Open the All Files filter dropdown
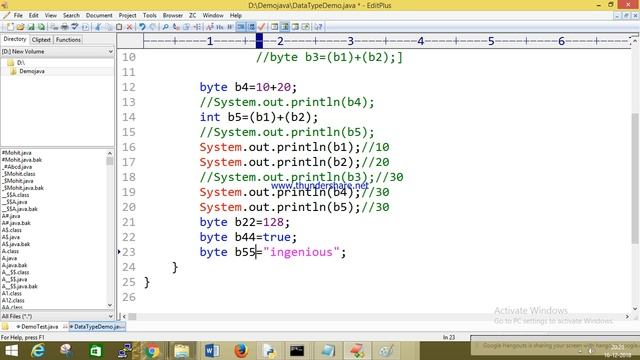Image resolution: width=640 pixels, height=360 pixels. tap(110, 316)
